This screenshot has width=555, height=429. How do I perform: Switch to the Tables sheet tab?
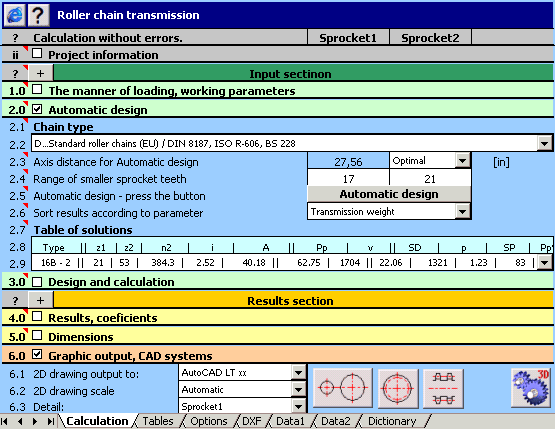(158, 421)
